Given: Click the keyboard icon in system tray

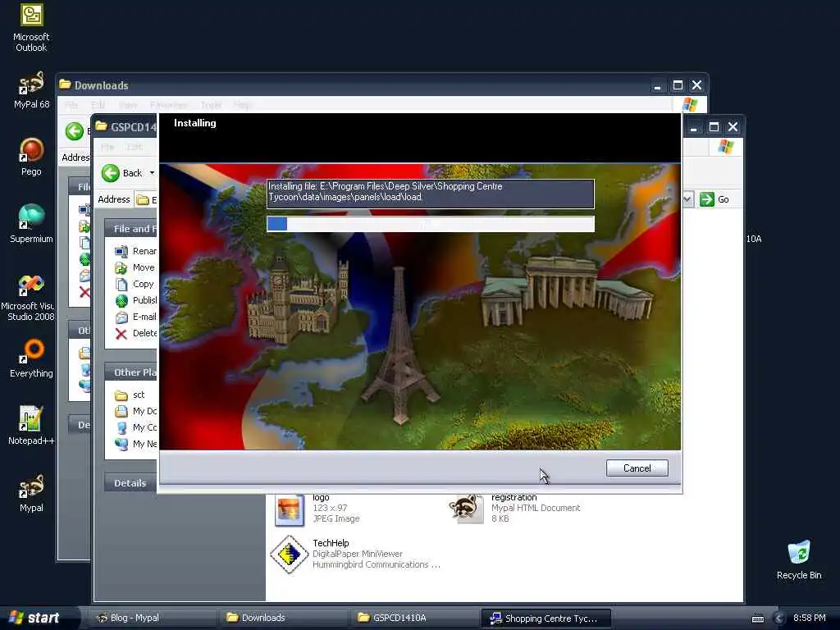Looking at the screenshot, I should pos(757,619).
